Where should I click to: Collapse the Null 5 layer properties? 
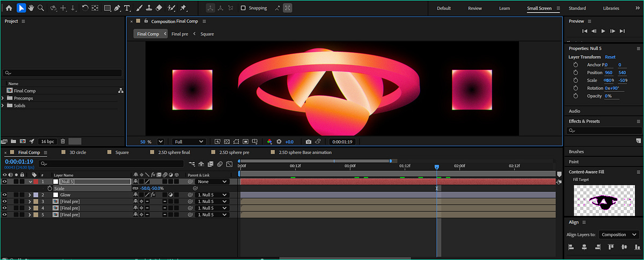point(31,182)
